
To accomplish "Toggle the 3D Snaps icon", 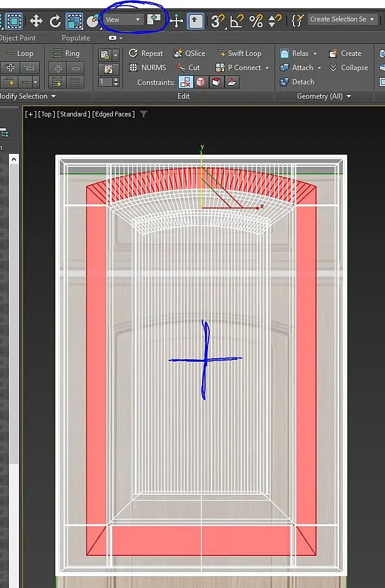I will click(217, 21).
